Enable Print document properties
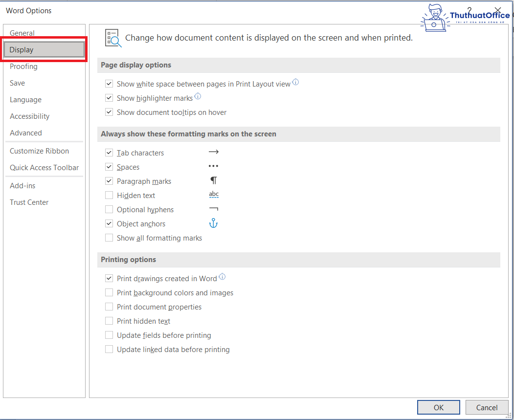 click(109, 307)
